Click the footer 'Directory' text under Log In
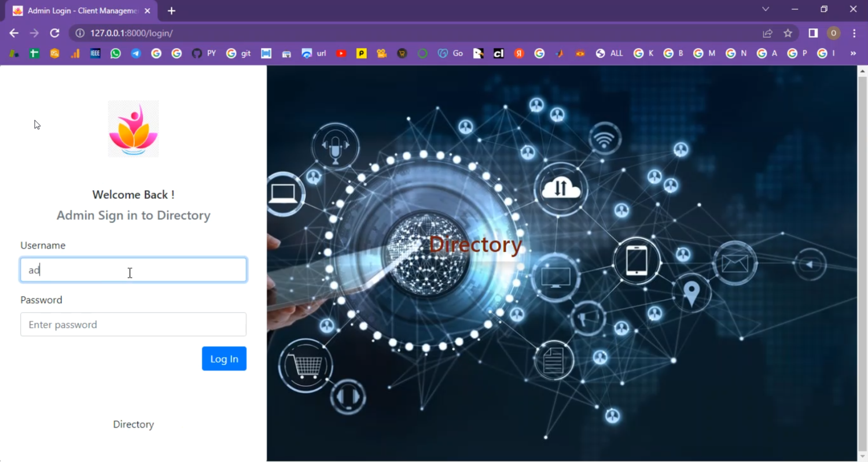This screenshot has width=868, height=462. pos(134,424)
